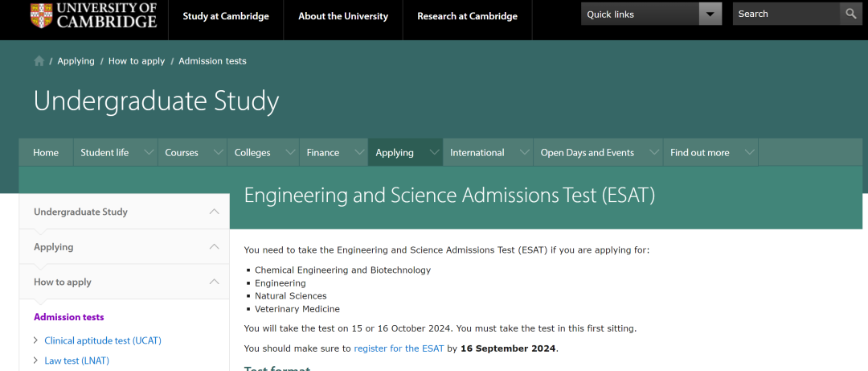Select the Open Days and Events tab
868x371 pixels.
click(x=588, y=152)
